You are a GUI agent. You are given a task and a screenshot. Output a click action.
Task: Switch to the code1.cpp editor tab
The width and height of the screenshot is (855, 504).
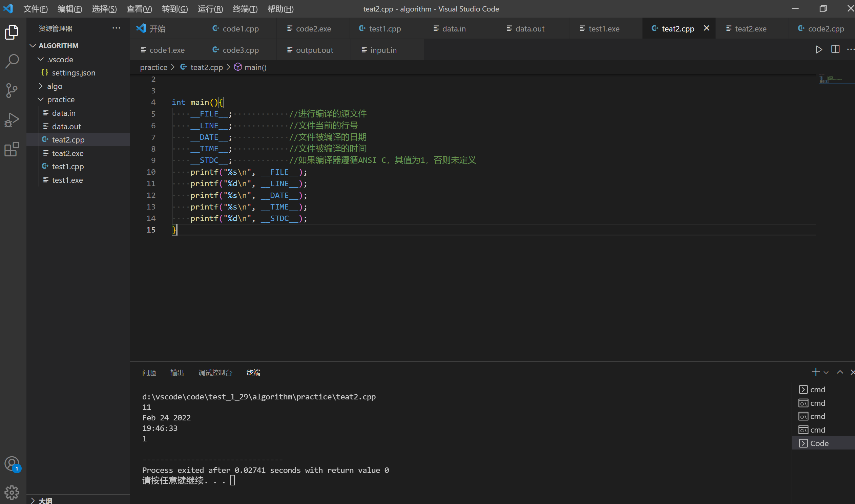click(x=240, y=28)
